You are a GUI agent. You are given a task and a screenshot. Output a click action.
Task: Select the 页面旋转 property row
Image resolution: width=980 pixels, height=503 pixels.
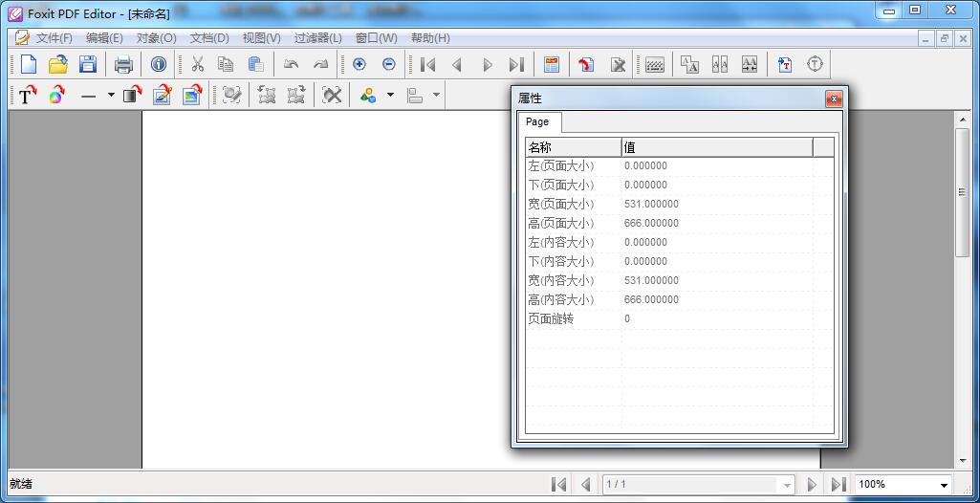[680, 318]
